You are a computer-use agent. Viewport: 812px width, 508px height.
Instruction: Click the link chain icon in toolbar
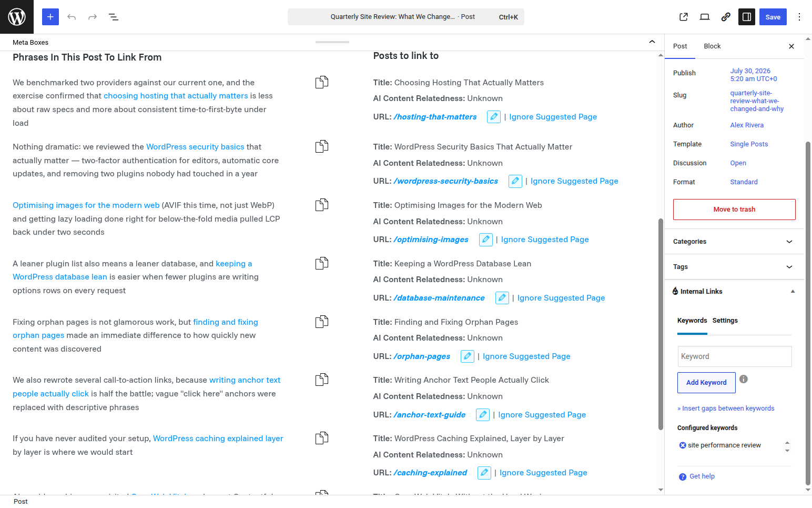[x=726, y=17]
